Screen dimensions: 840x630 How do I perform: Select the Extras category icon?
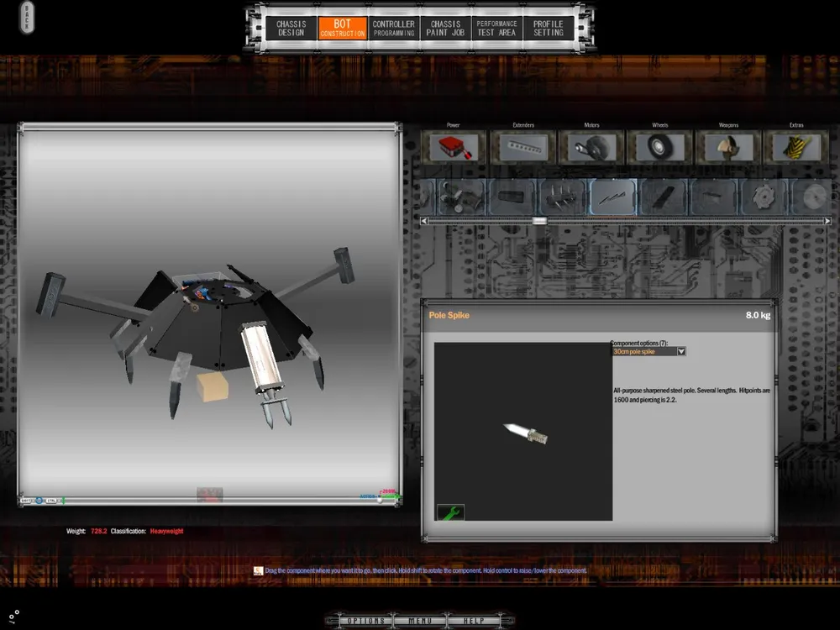[x=796, y=147]
